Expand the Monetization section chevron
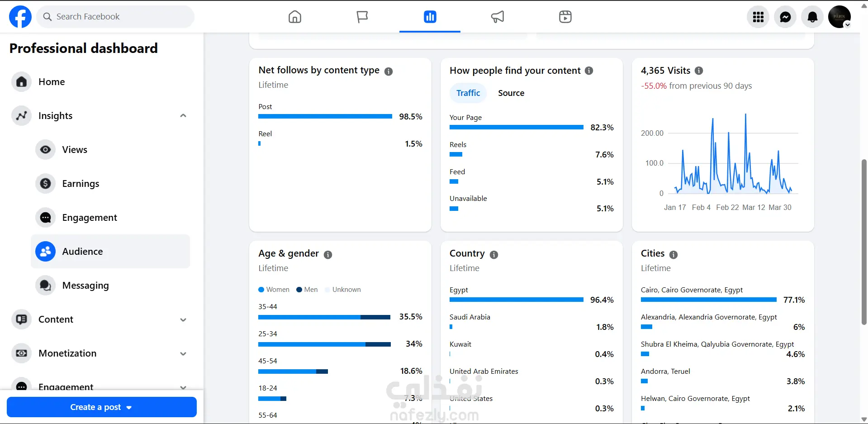The width and height of the screenshot is (868, 424). click(x=183, y=353)
